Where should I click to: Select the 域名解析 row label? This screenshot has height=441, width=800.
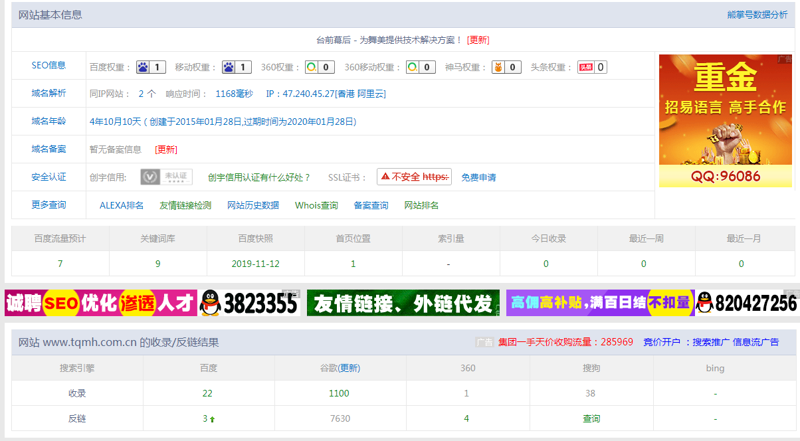point(48,93)
